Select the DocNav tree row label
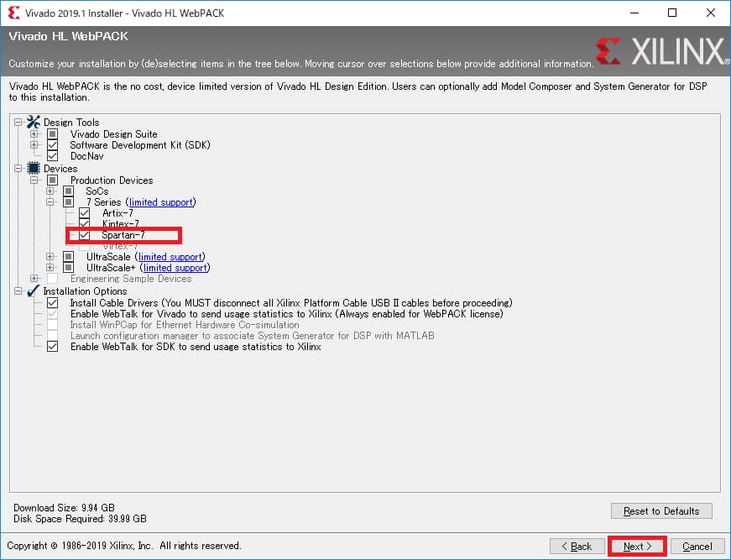The image size is (731, 560). (x=87, y=156)
